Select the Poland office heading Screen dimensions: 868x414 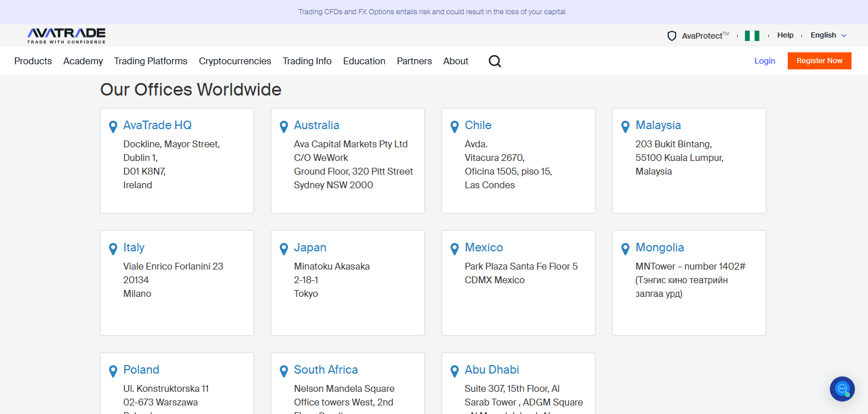(x=141, y=370)
